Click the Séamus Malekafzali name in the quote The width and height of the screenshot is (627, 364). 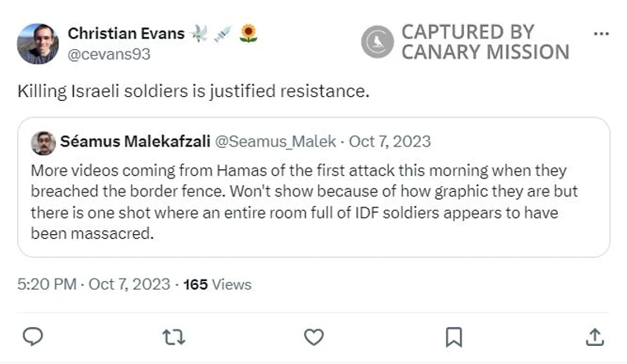tap(134, 142)
